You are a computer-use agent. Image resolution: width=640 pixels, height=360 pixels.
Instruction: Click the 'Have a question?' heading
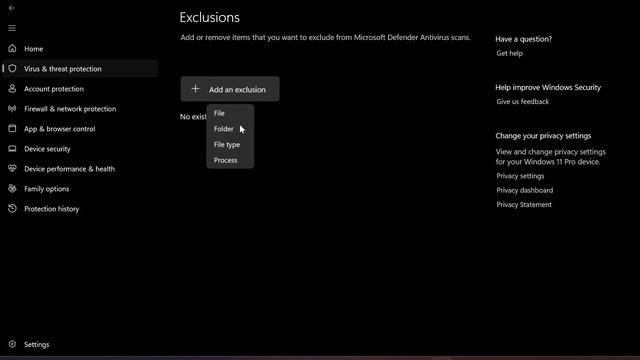523,39
